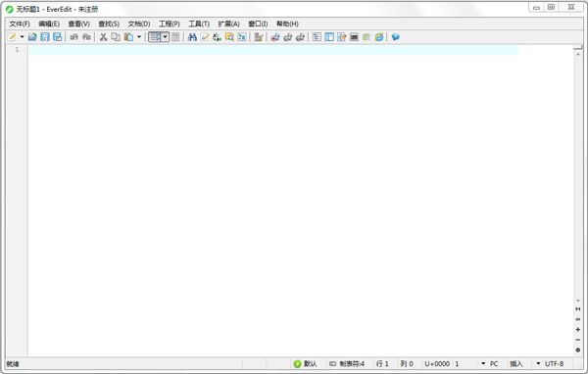Open the 查看(V) menu
The image size is (588, 374).
click(x=78, y=23)
